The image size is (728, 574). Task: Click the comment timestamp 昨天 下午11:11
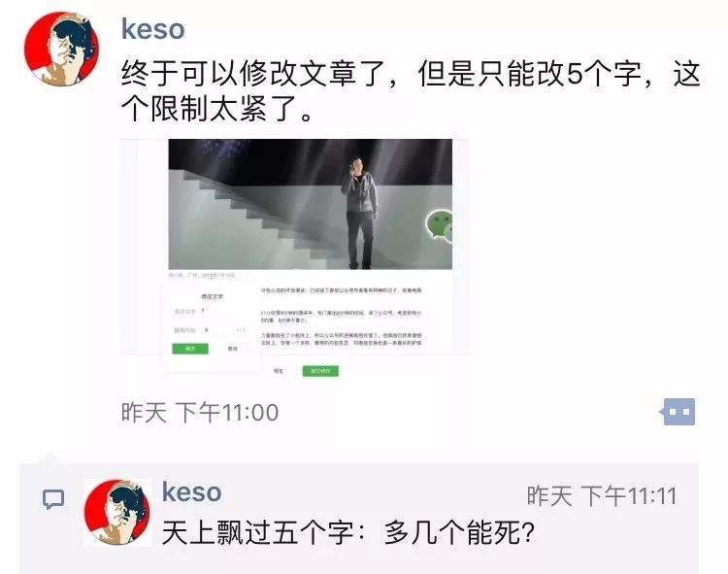click(x=601, y=496)
